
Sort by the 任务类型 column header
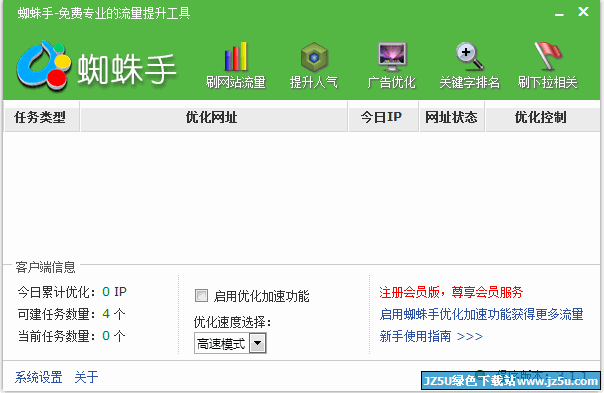41,117
